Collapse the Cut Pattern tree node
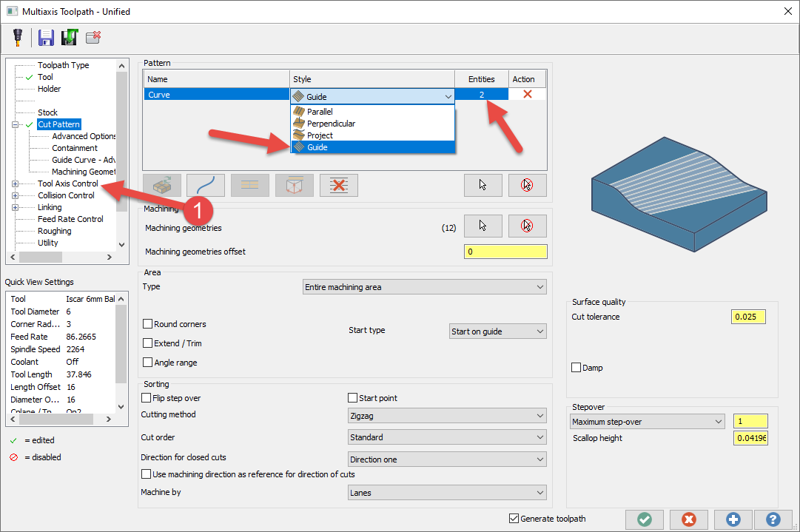Image resolution: width=800 pixels, height=532 pixels. (16, 124)
